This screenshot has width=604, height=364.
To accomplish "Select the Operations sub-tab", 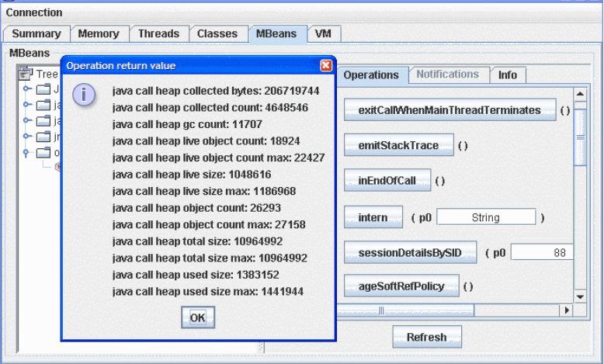I will click(371, 75).
